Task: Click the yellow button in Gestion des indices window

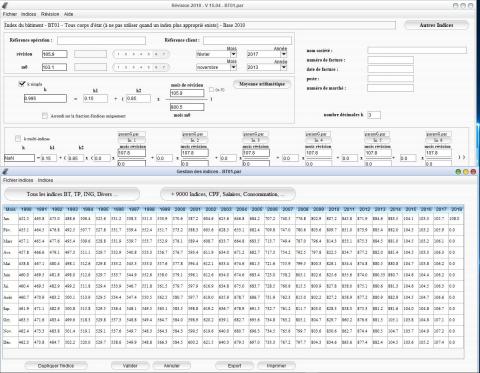Action: 466,172
